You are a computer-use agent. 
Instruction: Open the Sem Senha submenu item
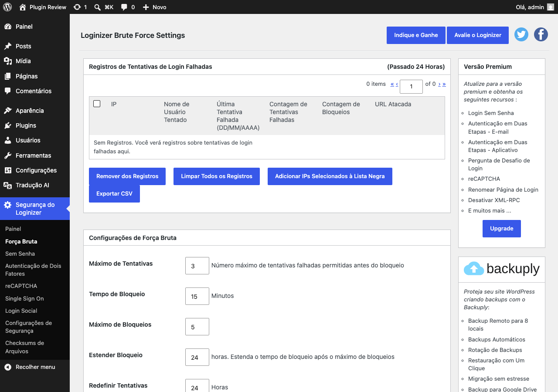pyautogui.click(x=20, y=253)
